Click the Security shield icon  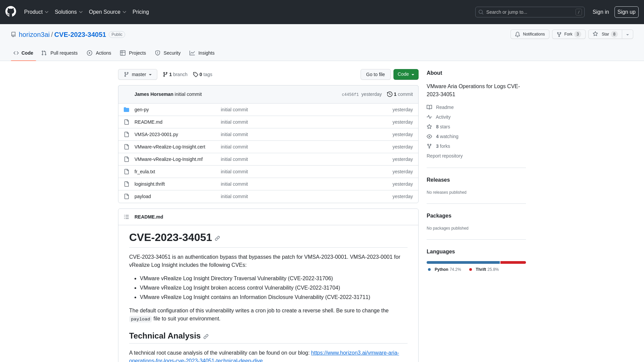pyautogui.click(x=157, y=53)
